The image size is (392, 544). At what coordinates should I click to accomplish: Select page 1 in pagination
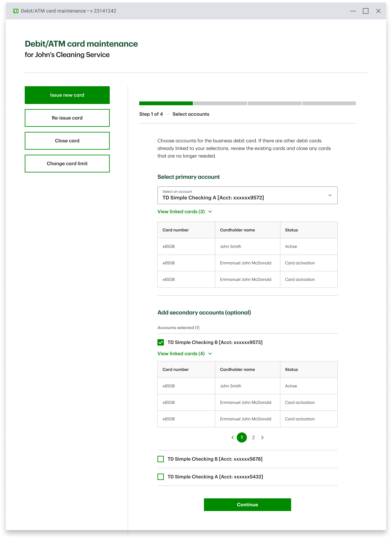tap(242, 437)
